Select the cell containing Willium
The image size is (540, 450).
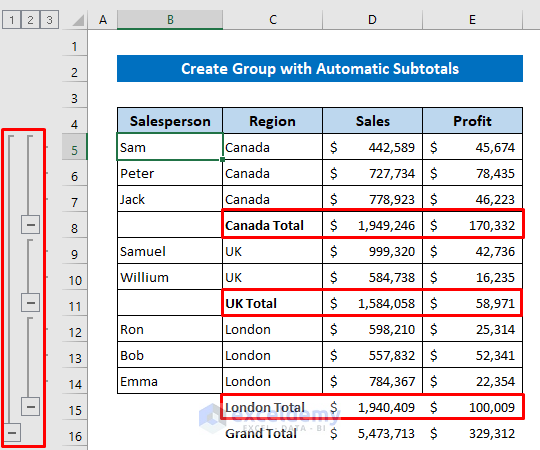170,277
